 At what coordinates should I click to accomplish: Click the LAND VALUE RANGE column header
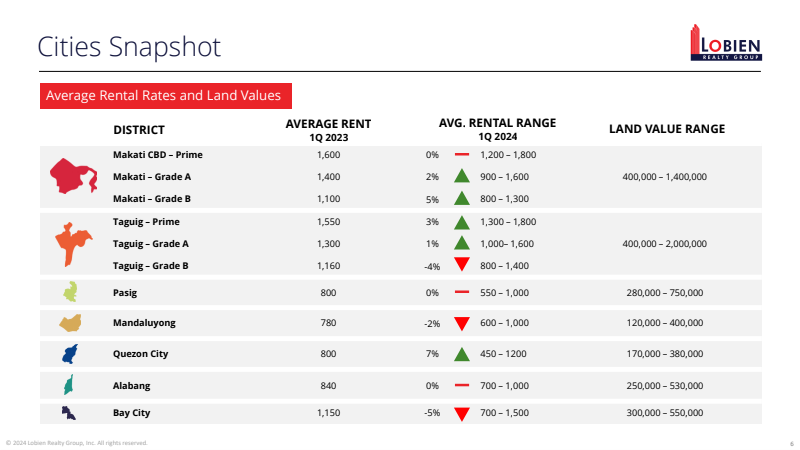(667, 129)
